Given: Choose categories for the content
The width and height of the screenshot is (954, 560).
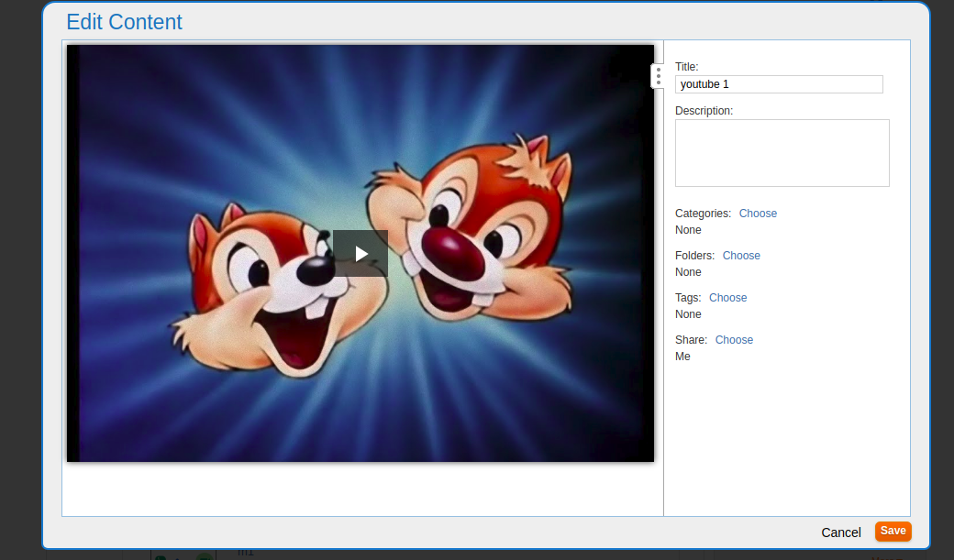Looking at the screenshot, I should pyautogui.click(x=758, y=214).
